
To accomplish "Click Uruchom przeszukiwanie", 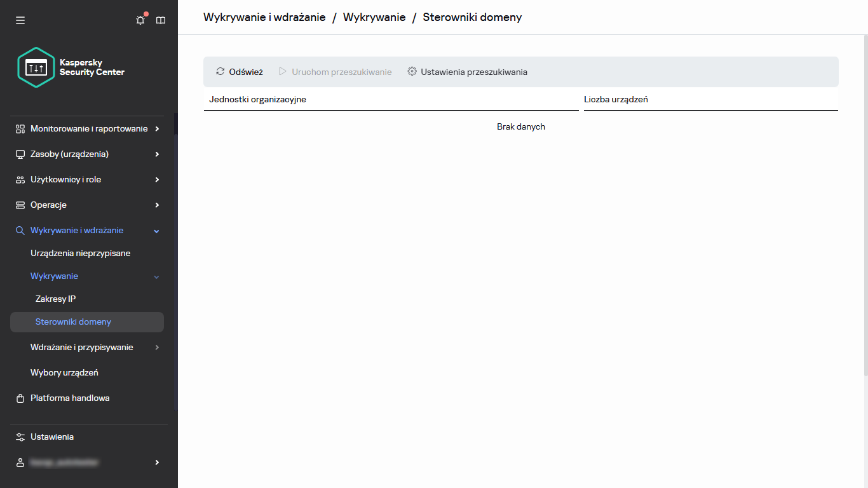I will point(335,72).
